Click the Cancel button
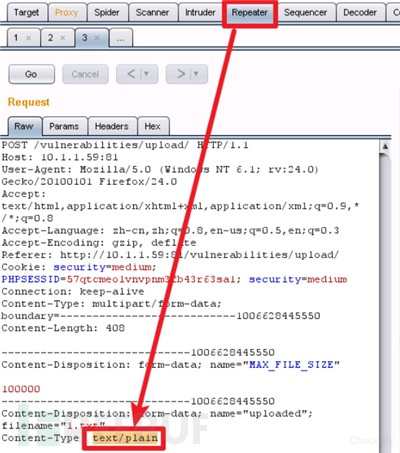This screenshot has width=400, height=453. [85, 74]
